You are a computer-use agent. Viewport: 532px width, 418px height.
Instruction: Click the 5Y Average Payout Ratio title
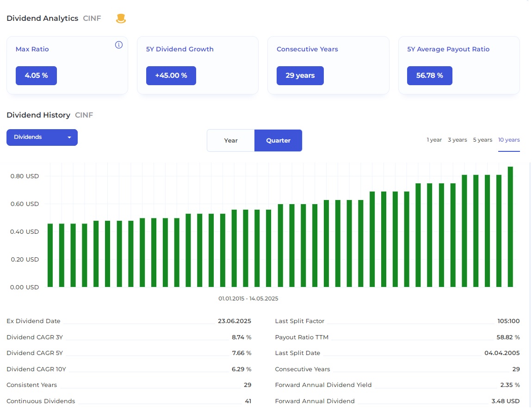pos(448,49)
